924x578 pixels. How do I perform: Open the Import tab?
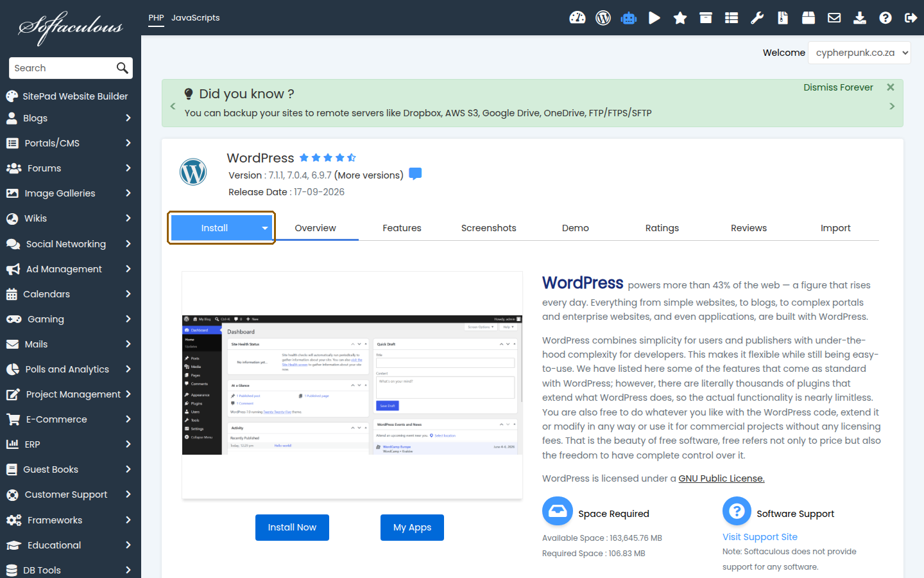click(835, 228)
